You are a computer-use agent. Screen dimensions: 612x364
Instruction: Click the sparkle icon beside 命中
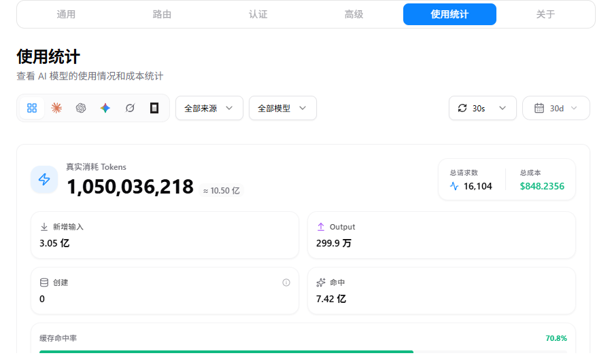321,283
